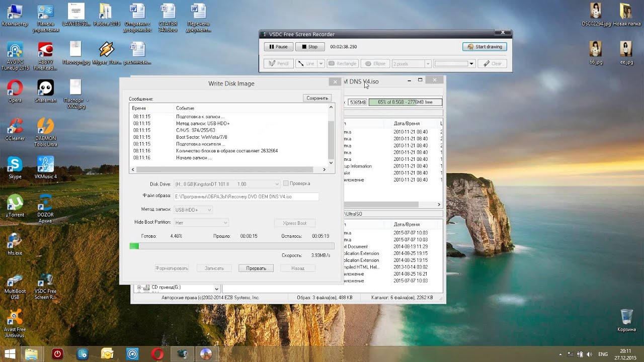The image size is (644, 362).
Task: Open the Opera taskbar button
Action: tap(157, 354)
